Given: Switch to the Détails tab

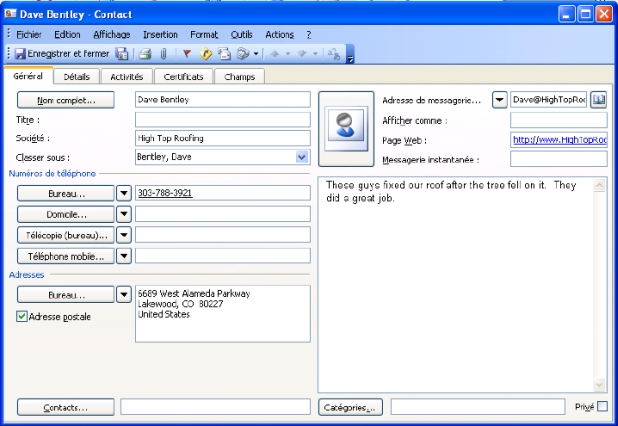Looking at the screenshot, I should click(x=76, y=76).
